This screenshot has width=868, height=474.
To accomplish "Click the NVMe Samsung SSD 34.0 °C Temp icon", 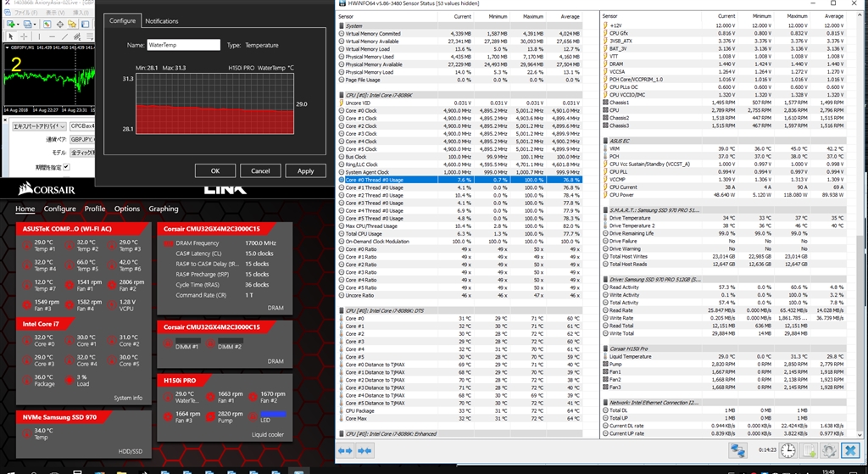I will pos(26,433).
